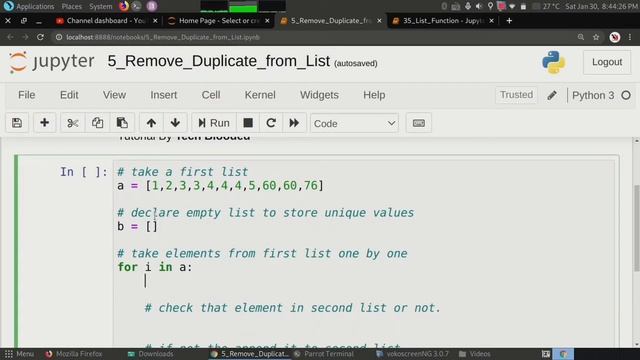640x360 pixels.
Task: Open Videos window from taskbar
Action: coord(475,354)
